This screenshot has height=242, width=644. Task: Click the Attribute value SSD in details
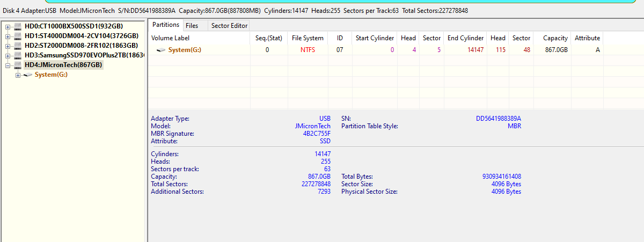[x=325, y=141]
